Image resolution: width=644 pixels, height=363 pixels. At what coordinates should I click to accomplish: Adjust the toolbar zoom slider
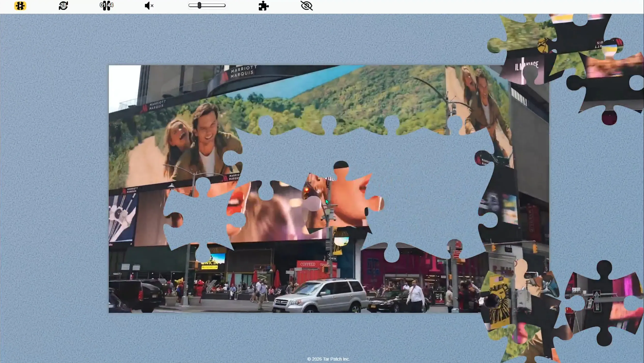[207, 5]
